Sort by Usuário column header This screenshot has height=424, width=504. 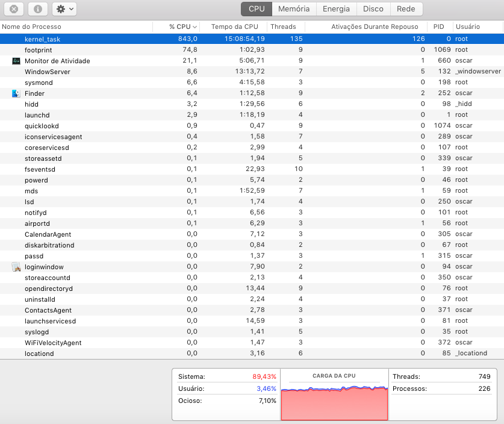pyautogui.click(x=478, y=26)
